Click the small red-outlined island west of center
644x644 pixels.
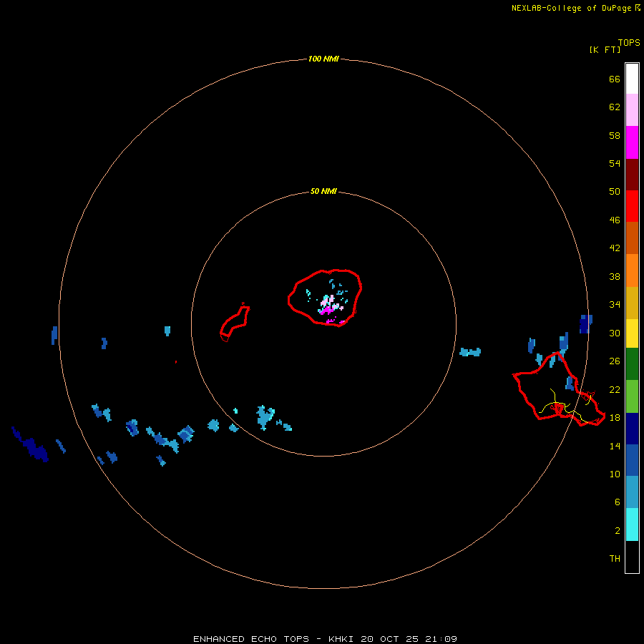[x=235, y=322]
